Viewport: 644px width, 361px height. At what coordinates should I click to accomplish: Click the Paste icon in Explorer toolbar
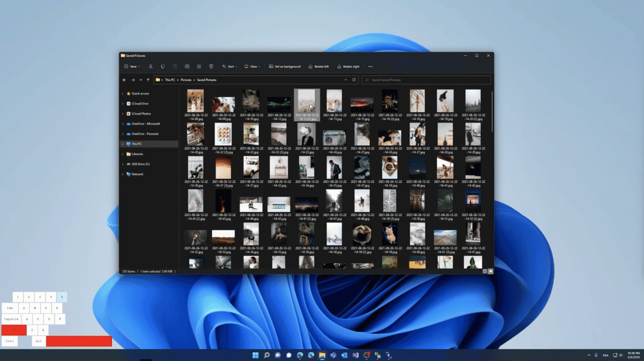coord(175,66)
